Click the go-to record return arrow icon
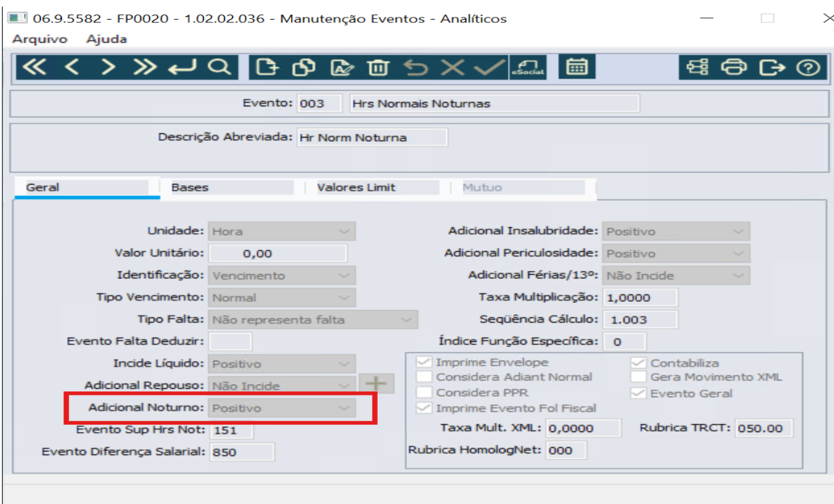The image size is (834, 504). (x=182, y=67)
